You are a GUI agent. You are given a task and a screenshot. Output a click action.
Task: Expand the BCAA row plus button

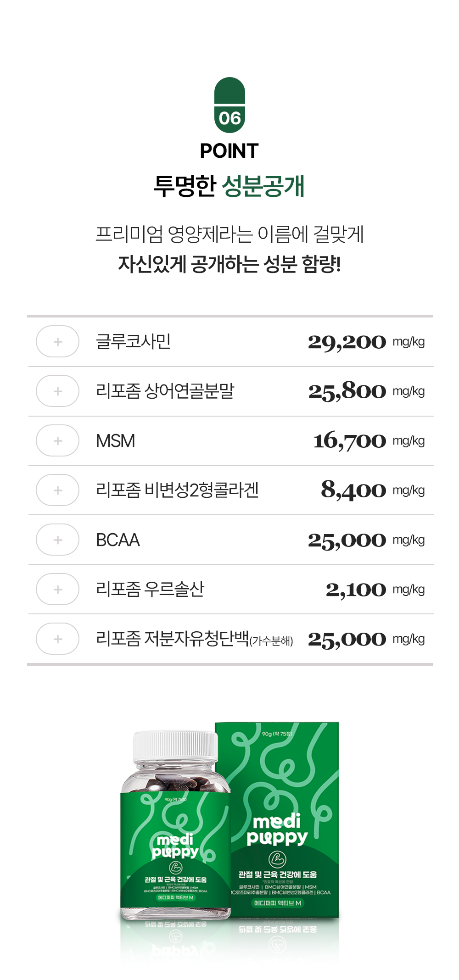point(58,540)
